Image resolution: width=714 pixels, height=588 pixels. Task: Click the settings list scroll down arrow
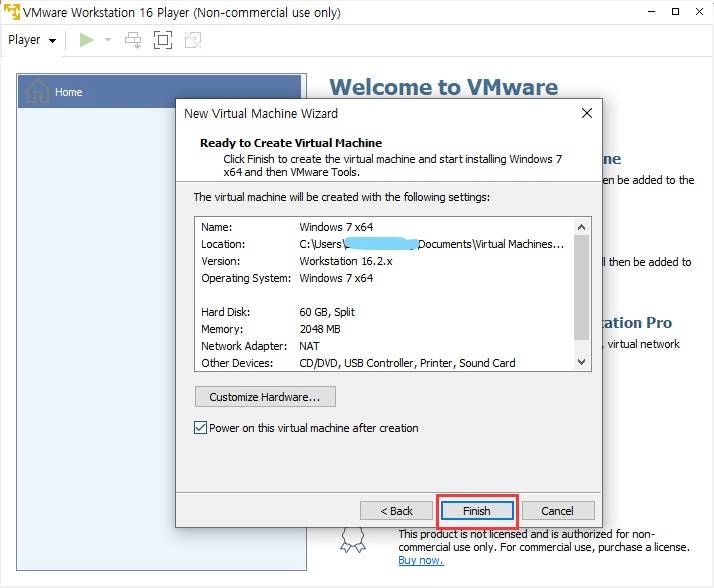(x=581, y=362)
